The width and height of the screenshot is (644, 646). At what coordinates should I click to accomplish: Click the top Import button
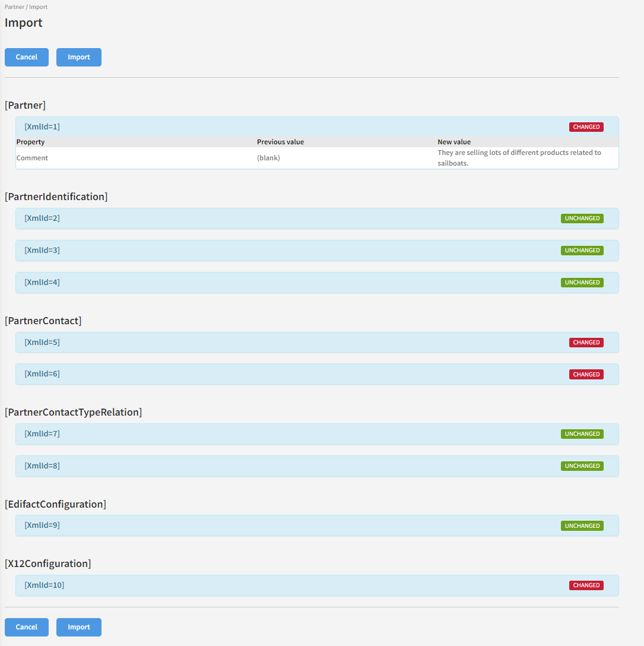79,57
